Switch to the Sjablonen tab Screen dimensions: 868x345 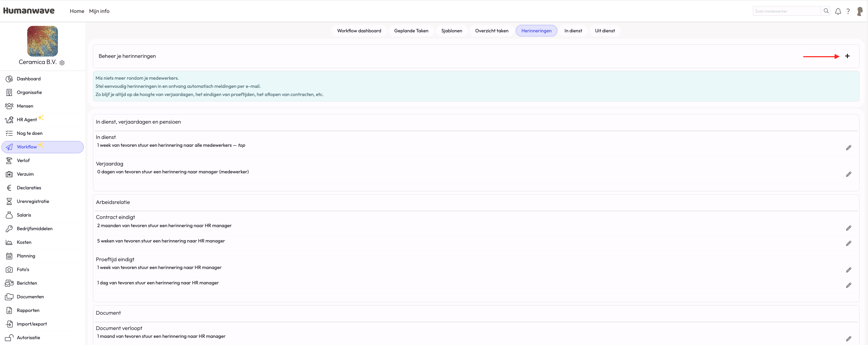[451, 31]
